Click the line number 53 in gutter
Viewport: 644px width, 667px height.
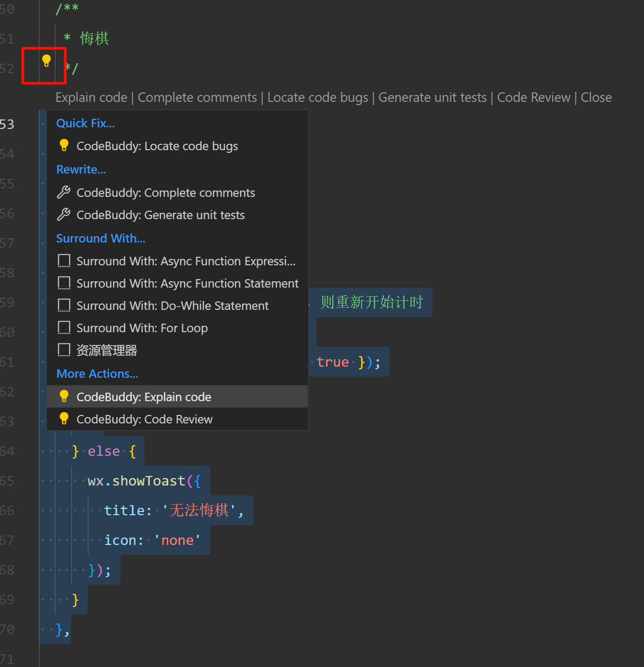tap(7, 125)
